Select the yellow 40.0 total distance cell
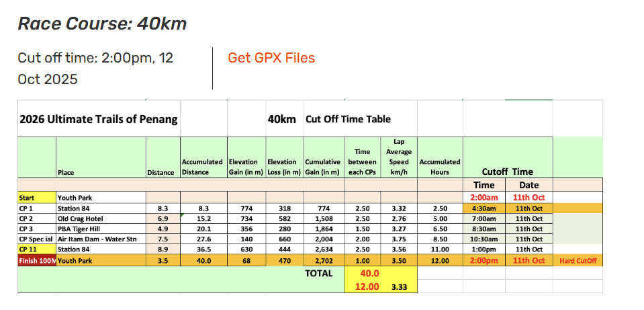Screen dimensions: 644x310 pyautogui.click(x=371, y=274)
